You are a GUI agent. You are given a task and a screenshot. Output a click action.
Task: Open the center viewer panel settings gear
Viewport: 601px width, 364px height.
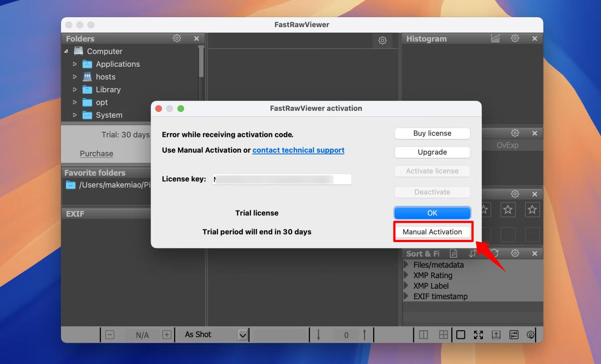382,40
